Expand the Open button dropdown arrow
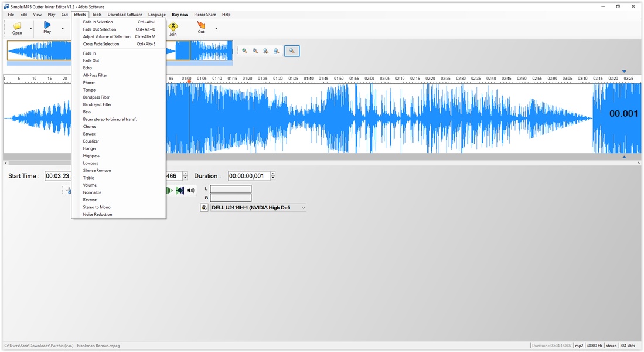The height and width of the screenshot is (352, 644). pyautogui.click(x=30, y=29)
